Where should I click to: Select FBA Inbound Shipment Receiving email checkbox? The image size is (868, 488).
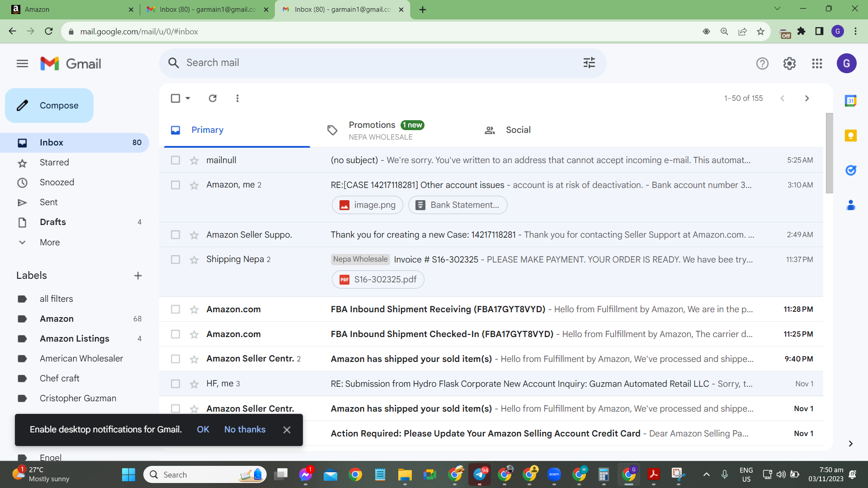click(175, 309)
